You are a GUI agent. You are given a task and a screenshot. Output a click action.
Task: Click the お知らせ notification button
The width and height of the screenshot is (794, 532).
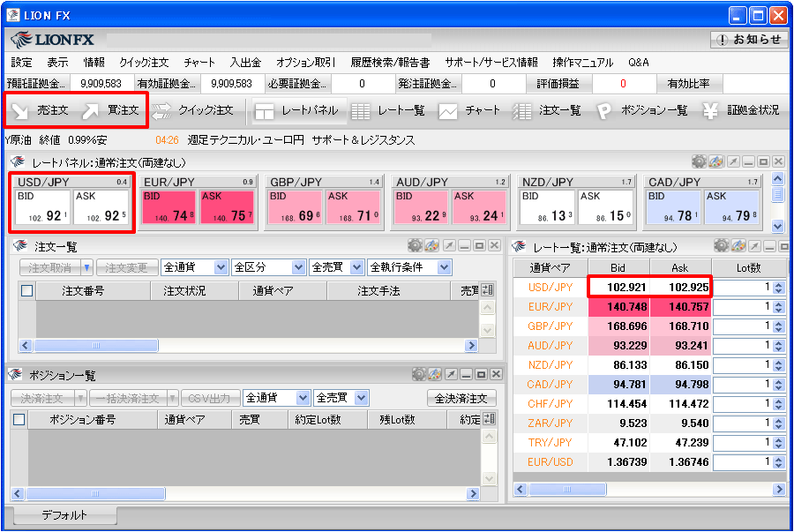(749, 40)
